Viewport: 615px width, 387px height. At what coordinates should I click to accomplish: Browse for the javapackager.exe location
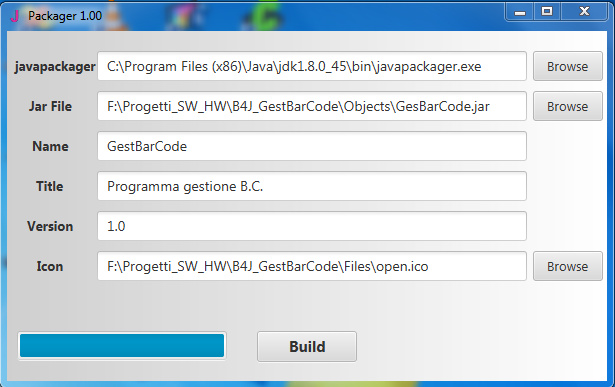click(x=568, y=66)
